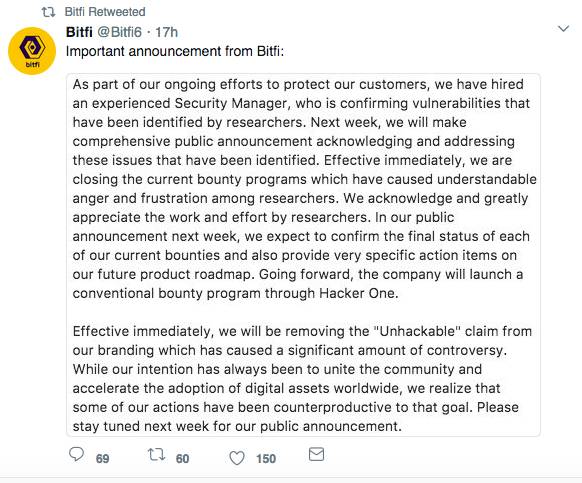This screenshot has height=483, width=582.
Task: Open the yellow Bitfi avatar logo
Action: point(32,51)
